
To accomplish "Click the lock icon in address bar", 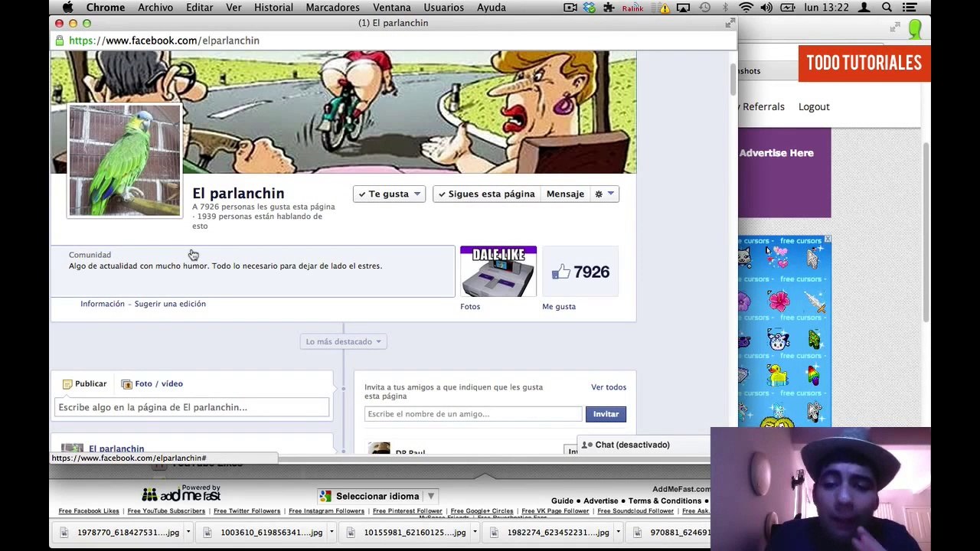I will click(x=59, y=41).
